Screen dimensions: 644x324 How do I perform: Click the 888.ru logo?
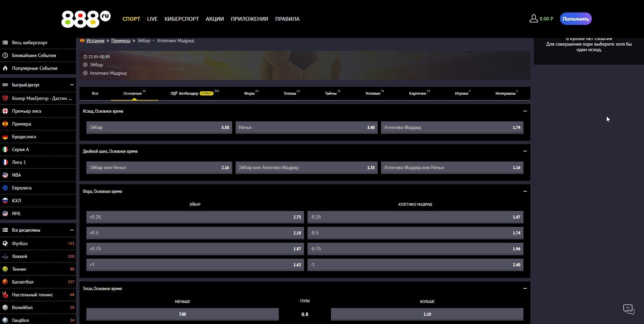(86, 19)
